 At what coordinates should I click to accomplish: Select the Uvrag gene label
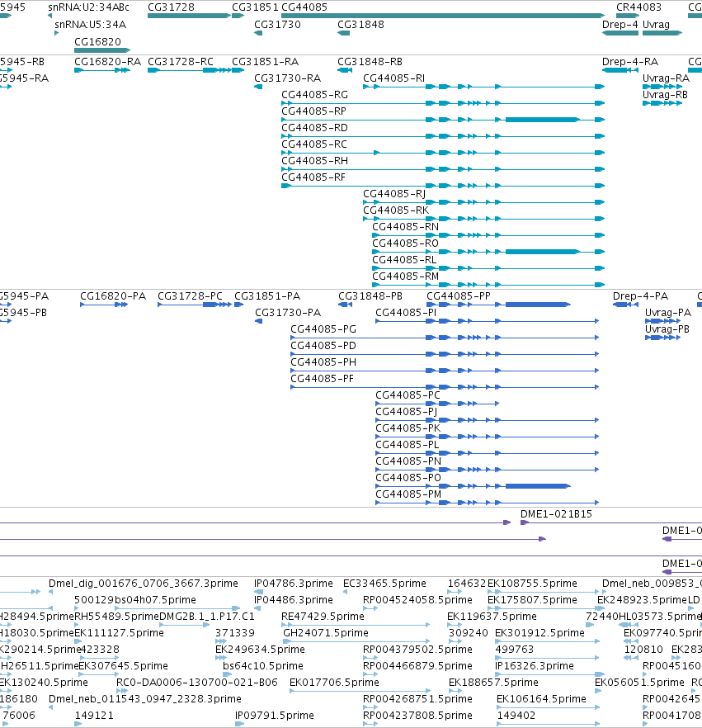(x=656, y=25)
